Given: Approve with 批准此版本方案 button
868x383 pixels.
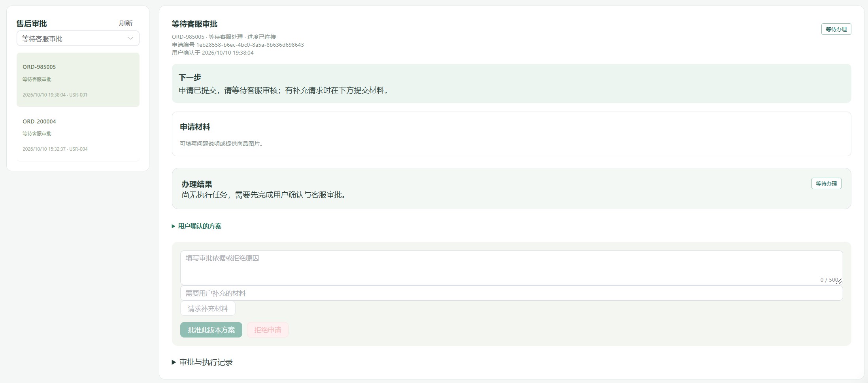Looking at the screenshot, I should tap(211, 330).
